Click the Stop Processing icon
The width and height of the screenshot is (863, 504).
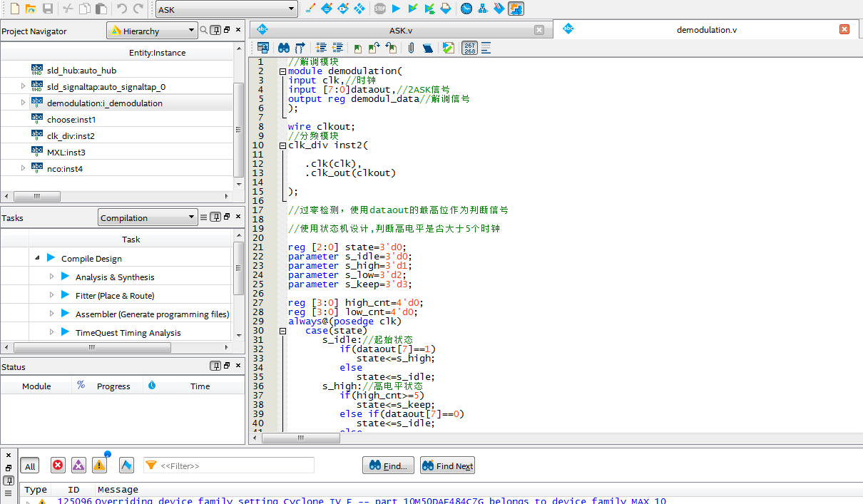pyautogui.click(x=380, y=9)
